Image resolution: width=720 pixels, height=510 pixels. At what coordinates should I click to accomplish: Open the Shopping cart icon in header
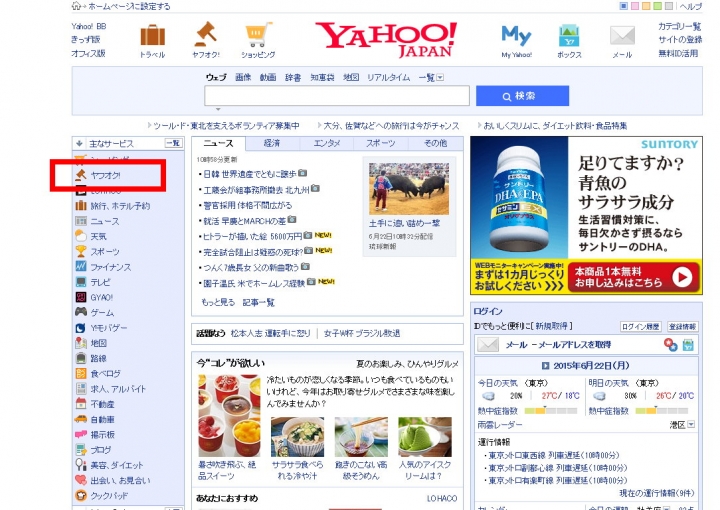click(258, 35)
